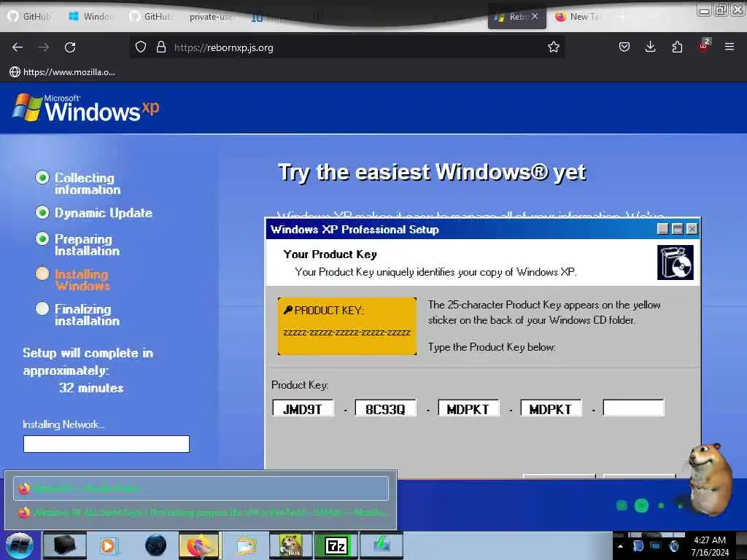Select the Windows XP serial keys Firefox window entry
Viewport: 747px width, 560px height.
pos(201,513)
